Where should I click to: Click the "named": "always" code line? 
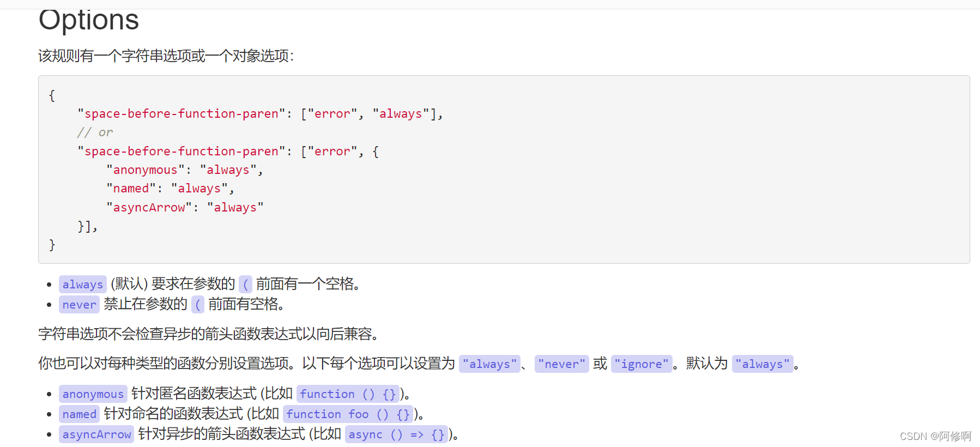click(171, 189)
